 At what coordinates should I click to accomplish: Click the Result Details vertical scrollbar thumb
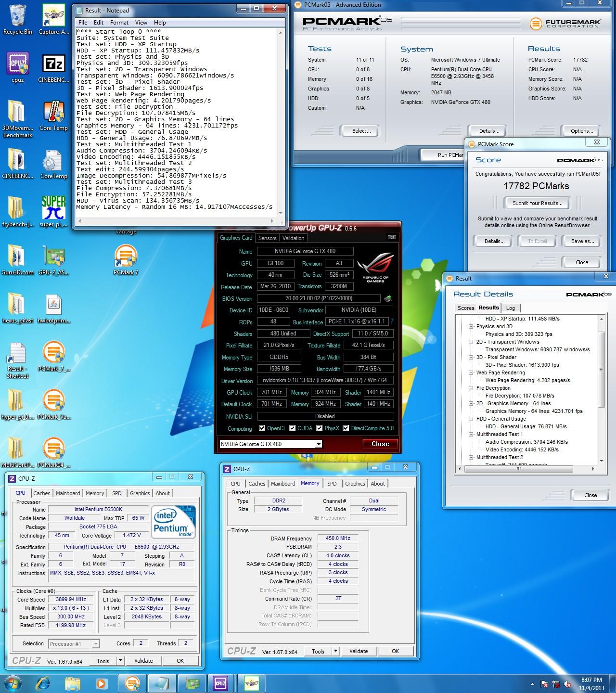coord(601,370)
